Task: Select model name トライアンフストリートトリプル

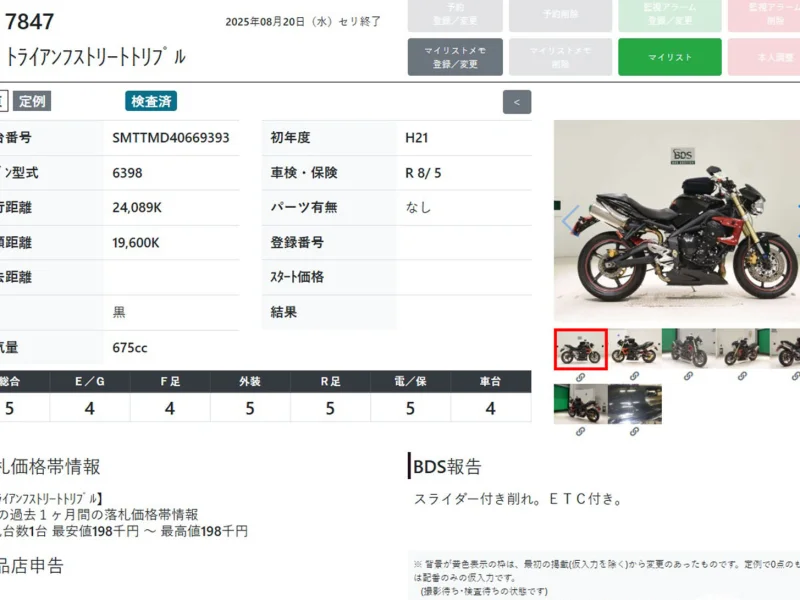Action: [95, 57]
